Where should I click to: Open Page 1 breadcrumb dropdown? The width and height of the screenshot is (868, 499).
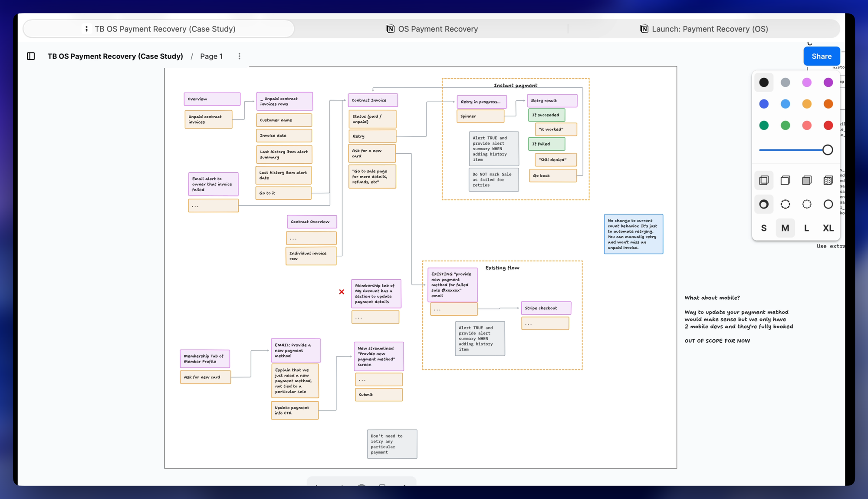pos(211,56)
